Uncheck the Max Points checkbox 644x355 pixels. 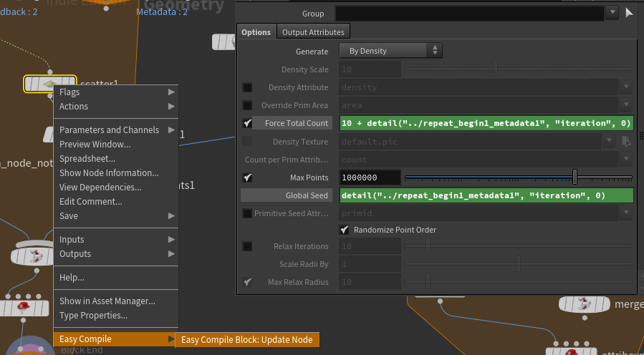click(x=248, y=177)
